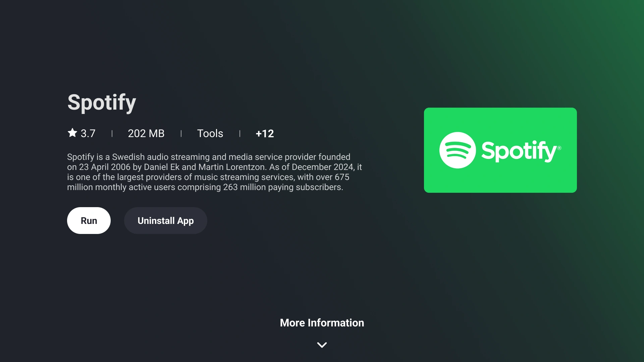644x362 pixels.
Task: Expand the More Information chevron arrow
Action: click(322, 345)
